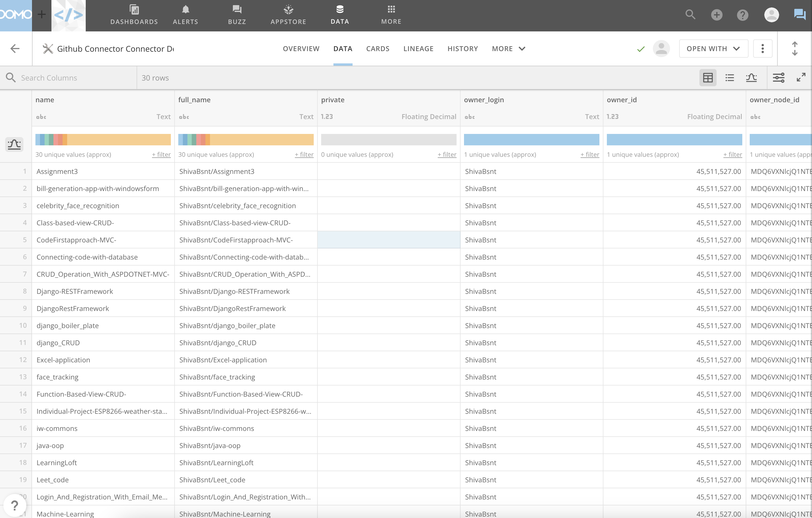Open data filter settings sliders icon
This screenshot has height=518, width=812.
778,78
